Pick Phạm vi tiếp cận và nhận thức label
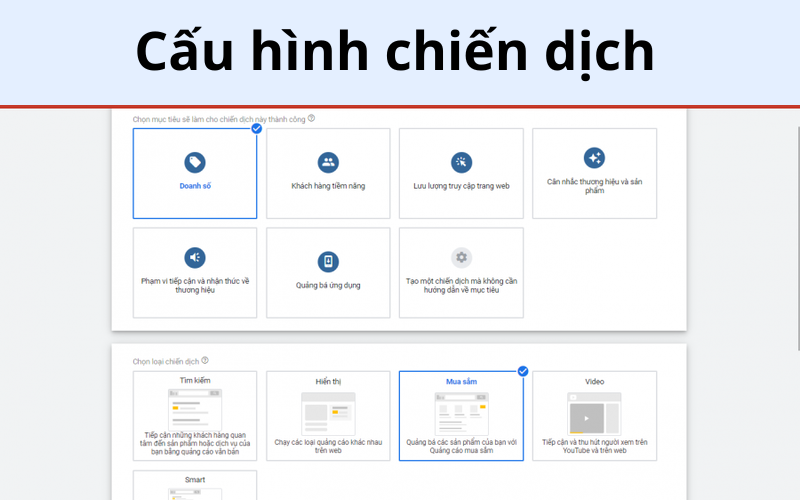The width and height of the screenshot is (800, 500). click(195, 286)
